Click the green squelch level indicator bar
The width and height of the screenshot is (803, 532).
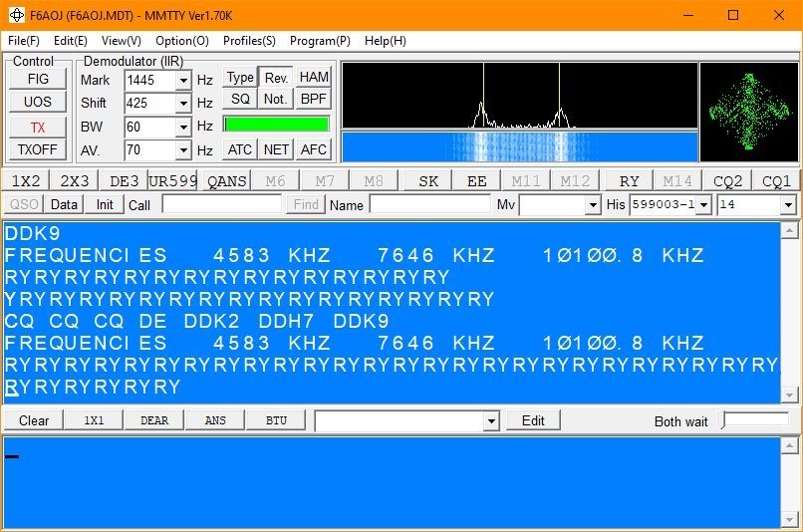(x=276, y=124)
